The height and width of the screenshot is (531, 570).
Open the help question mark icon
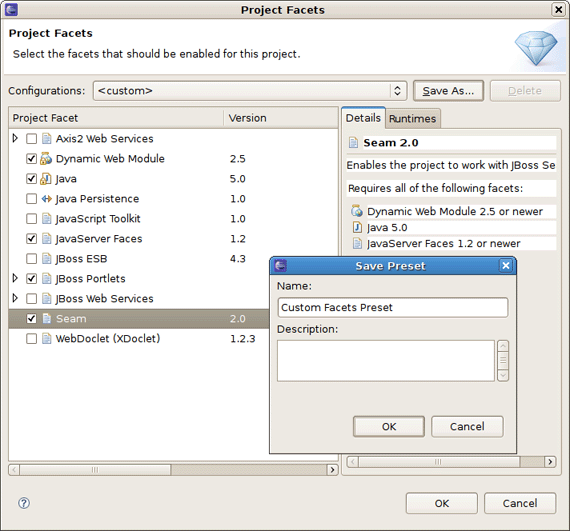(24, 503)
